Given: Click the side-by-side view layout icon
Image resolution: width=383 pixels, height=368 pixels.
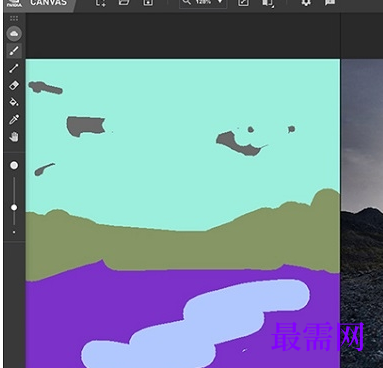Looking at the screenshot, I should tap(267, 3).
